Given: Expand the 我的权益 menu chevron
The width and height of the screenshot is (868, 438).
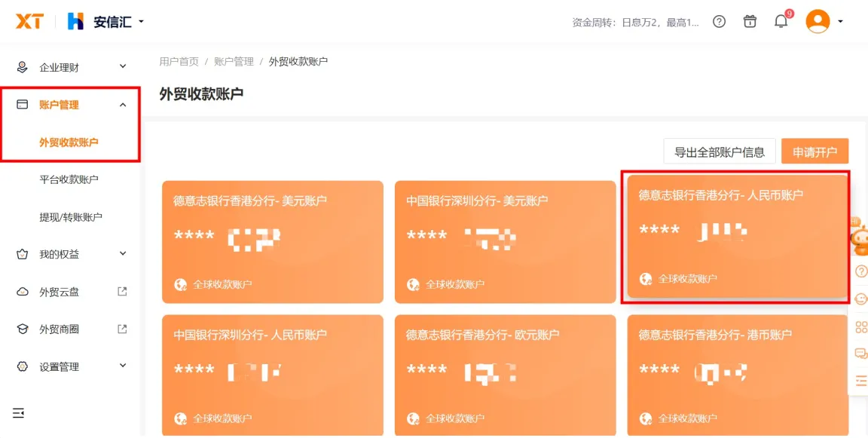Looking at the screenshot, I should [x=123, y=253].
